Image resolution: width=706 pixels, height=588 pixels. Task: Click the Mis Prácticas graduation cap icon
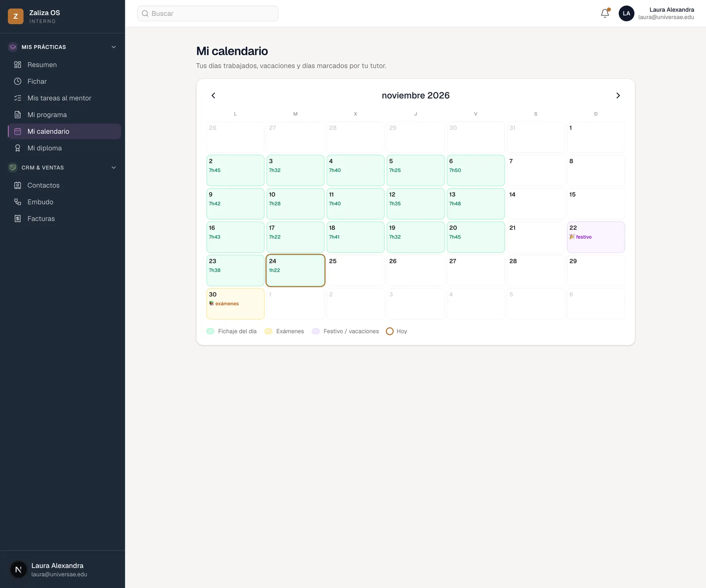(13, 47)
